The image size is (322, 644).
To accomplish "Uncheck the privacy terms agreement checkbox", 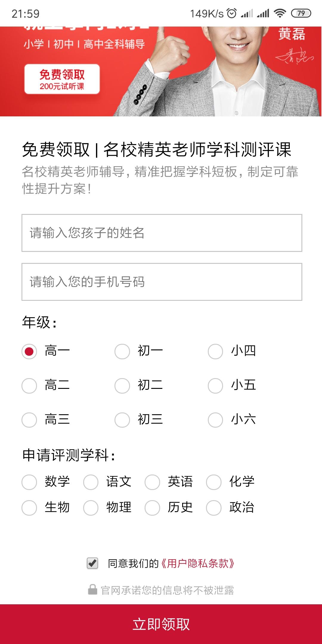I will tap(92, 563).
